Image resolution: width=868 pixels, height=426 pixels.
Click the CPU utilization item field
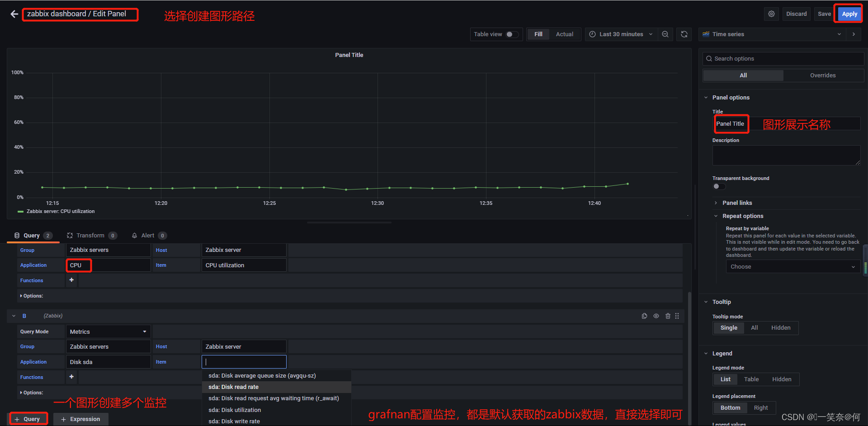pyautogui.click(x=244, y=265)
